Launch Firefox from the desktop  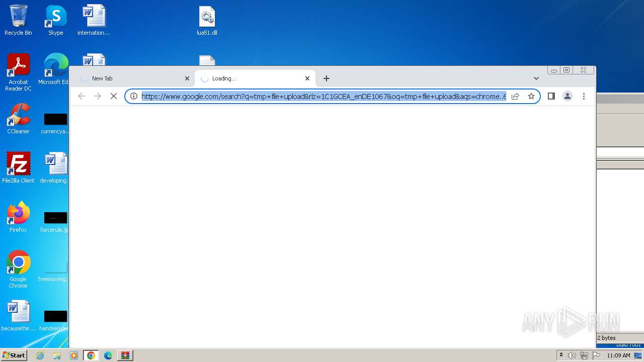pos(18,217)
